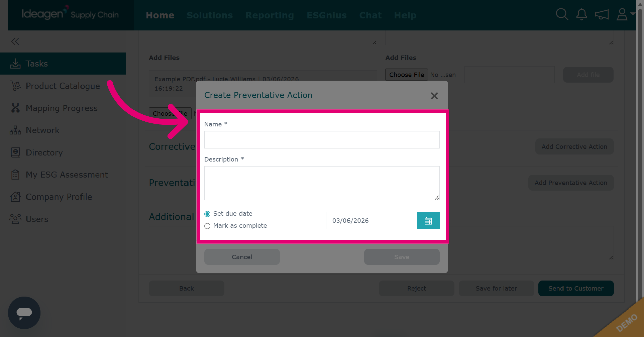Close the Create Preventative Action dialog
644x337 pixels.
tap(434, 96)
